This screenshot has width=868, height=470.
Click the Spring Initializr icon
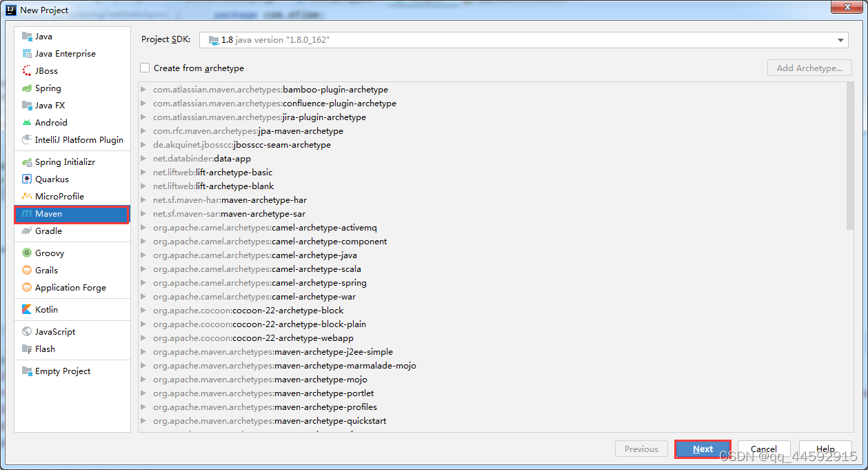27,162
